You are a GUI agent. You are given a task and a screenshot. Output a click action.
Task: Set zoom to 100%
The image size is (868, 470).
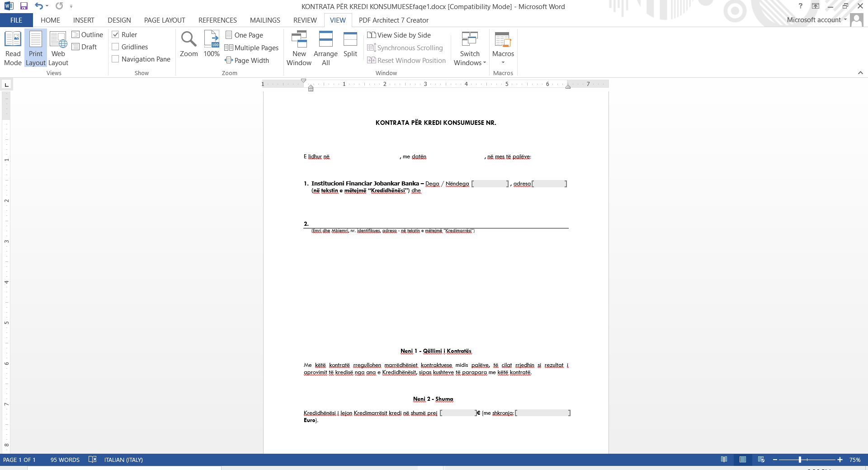pyautogui.click(x=212, y=44)
